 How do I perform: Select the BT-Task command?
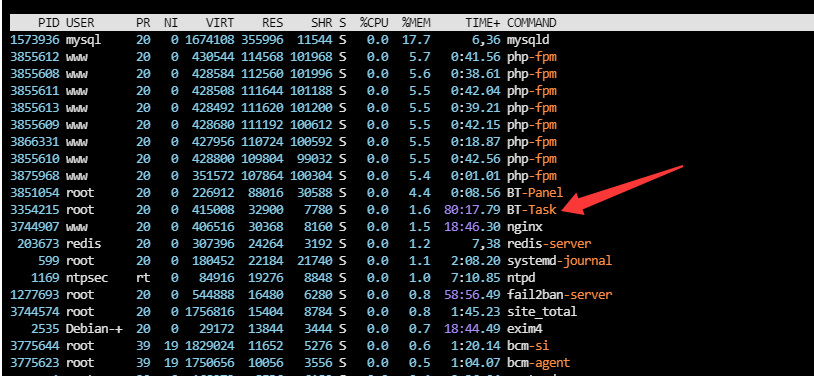(532, 210)
